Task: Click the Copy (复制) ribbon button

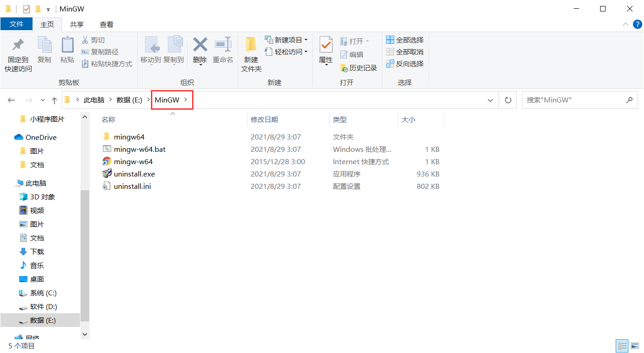Action: point(44,50)
